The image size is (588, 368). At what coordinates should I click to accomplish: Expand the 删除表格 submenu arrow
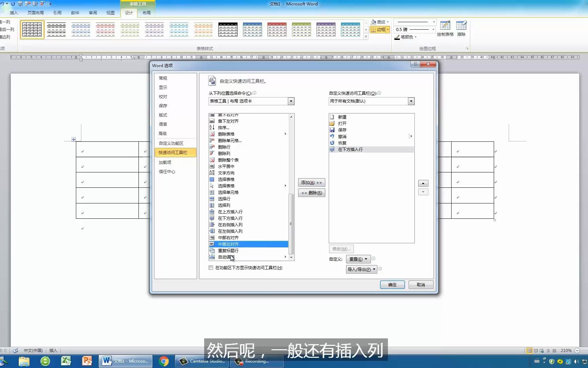285,134
